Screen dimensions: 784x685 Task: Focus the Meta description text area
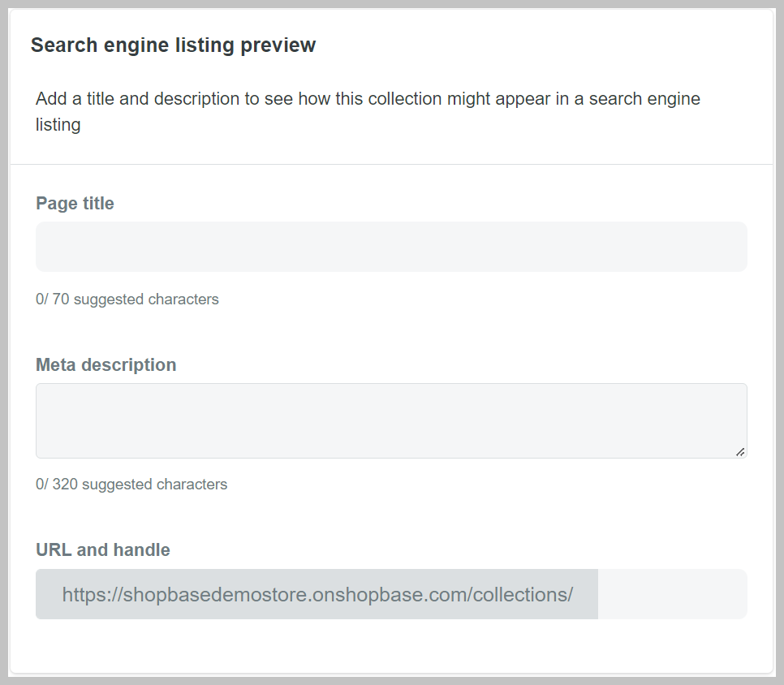391,420
